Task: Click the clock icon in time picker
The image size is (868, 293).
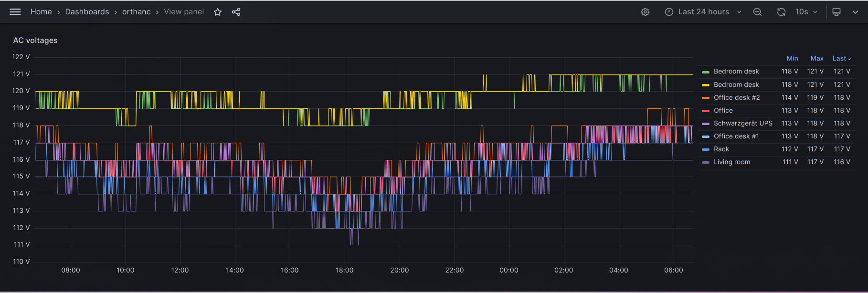Action: (669, 12)
